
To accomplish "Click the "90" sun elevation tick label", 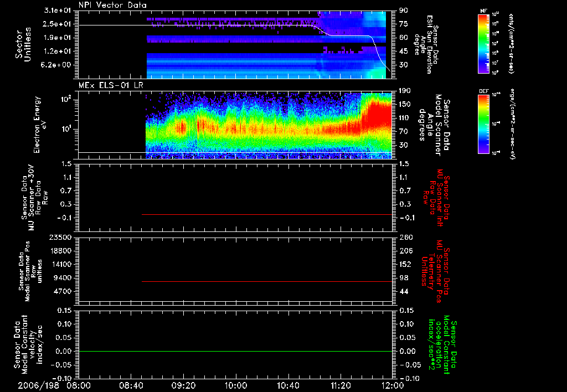I will [x=404, y=11].
